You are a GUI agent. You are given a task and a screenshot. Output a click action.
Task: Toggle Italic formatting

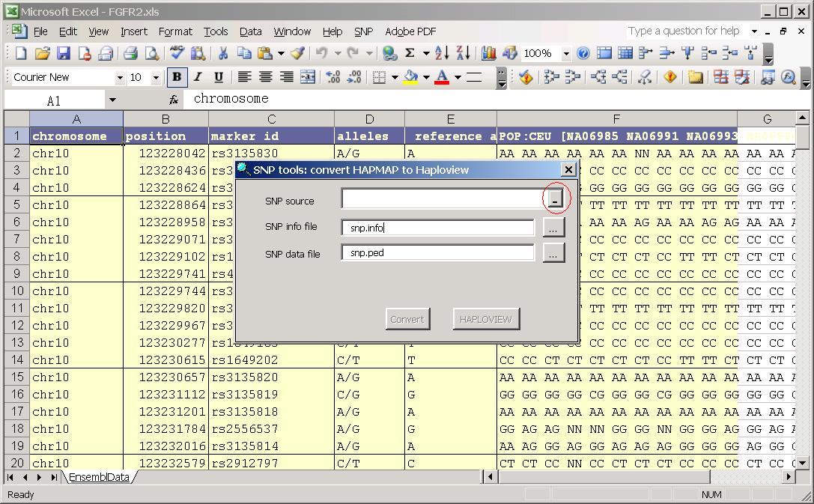(x=198, y=77)
